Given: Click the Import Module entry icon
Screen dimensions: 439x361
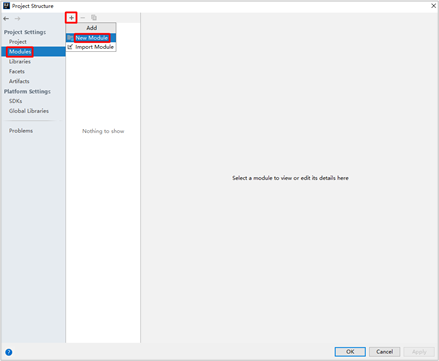Looking at the screenshot, I should click(70, 47).
